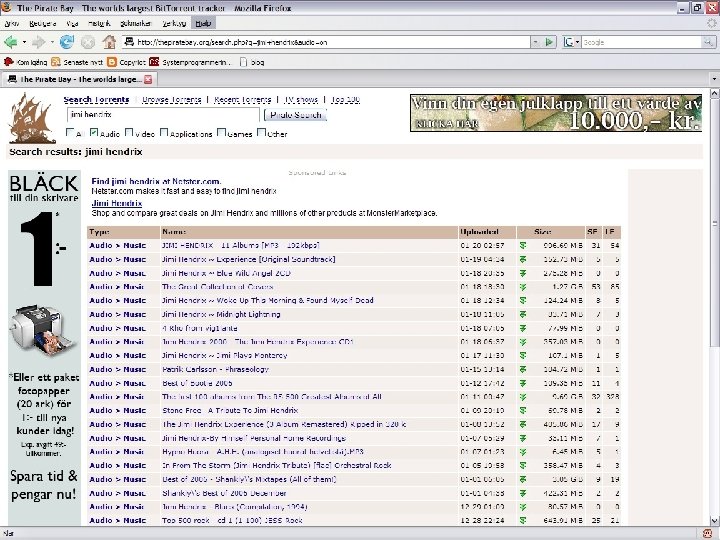Download torrent icon for In From The Storm
The width and height of the screenshot is (720, 540).
point(523,466)
